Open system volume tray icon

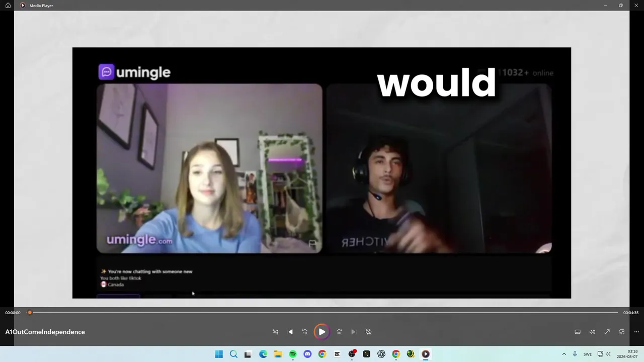pos(608,354)
